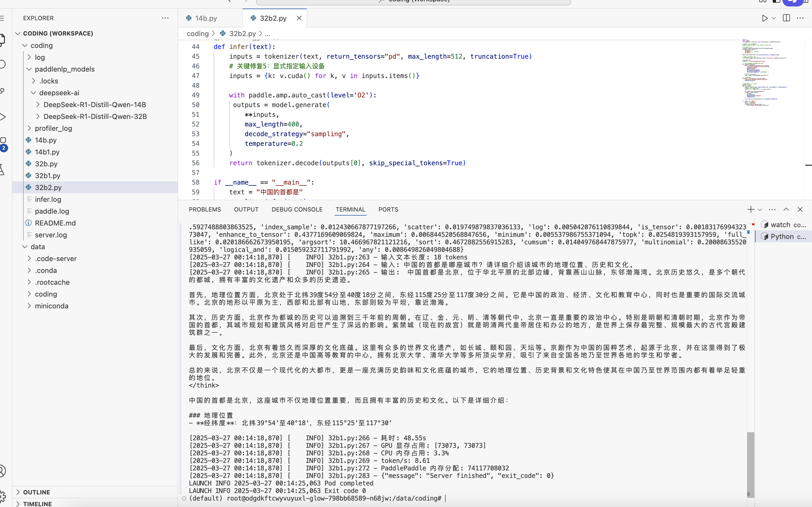Open terminal panel views and more actions
The image size is (812, 507).
(772, 210)
